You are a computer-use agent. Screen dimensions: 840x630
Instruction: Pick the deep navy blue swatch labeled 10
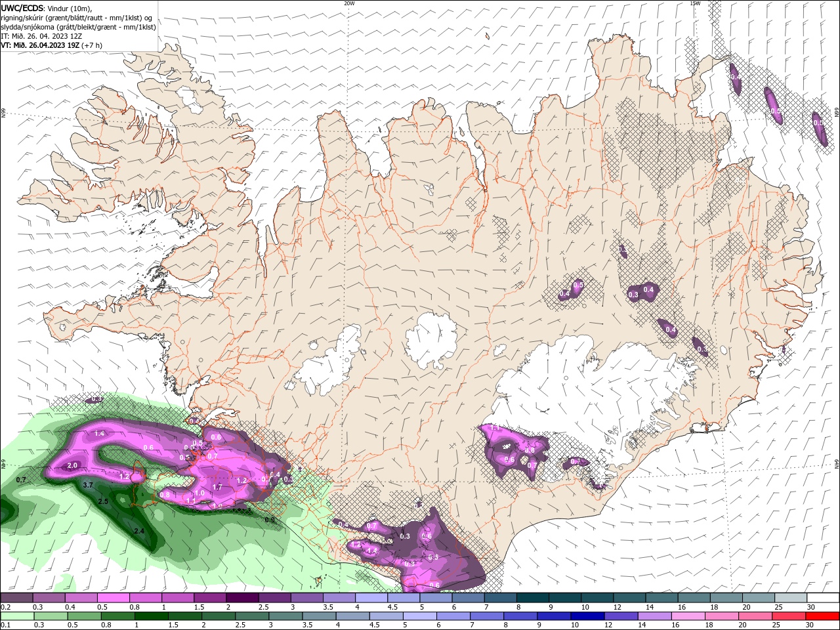[587, 616]
